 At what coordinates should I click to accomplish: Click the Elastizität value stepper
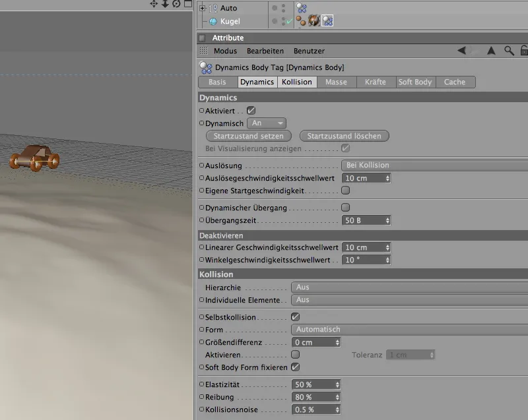(338, 384)
